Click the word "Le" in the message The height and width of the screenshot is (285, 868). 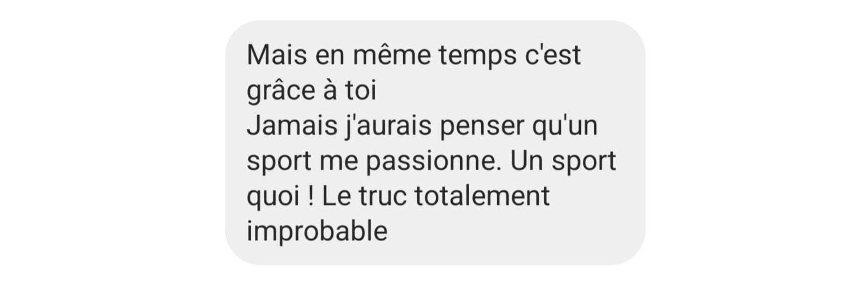(336, 196)
